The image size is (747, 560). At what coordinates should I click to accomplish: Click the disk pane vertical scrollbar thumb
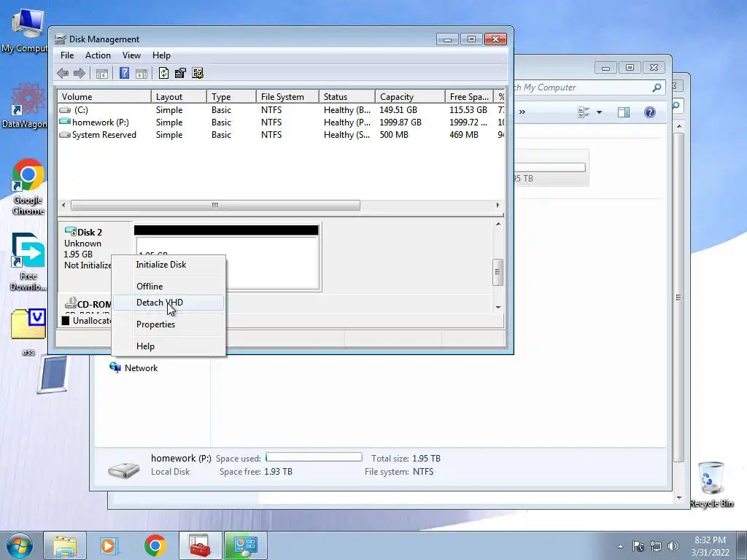(x=498, y=273)
